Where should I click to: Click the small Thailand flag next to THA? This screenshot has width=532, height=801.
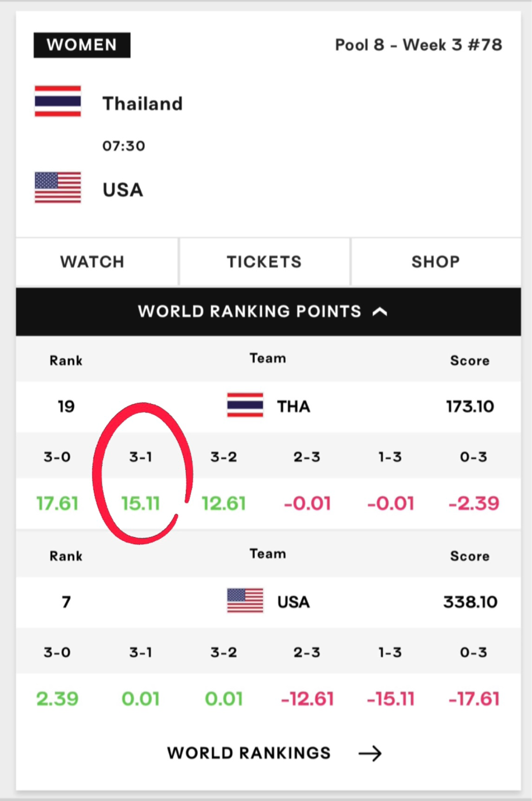[x=245, y=405]
